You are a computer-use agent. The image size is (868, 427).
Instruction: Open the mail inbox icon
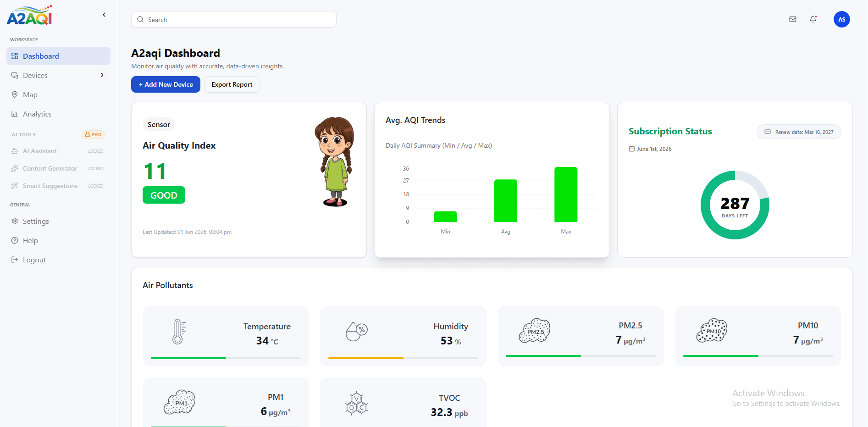[793, 19]
